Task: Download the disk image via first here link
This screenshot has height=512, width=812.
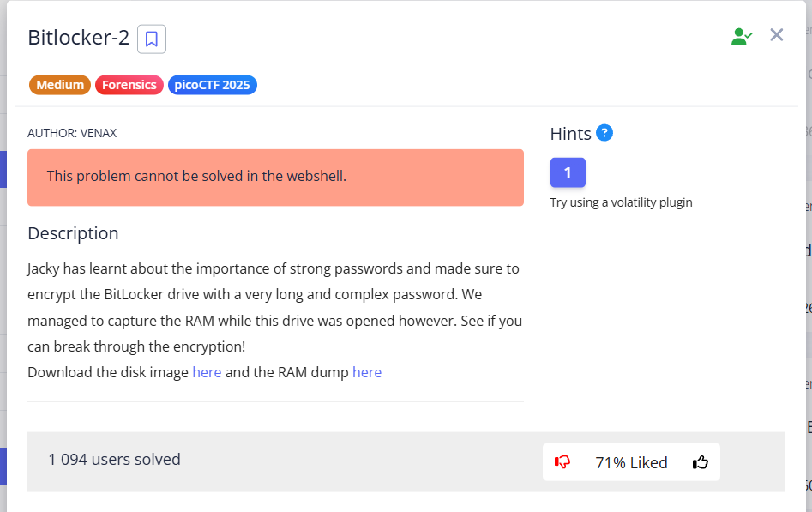Action: coord(207,372)
